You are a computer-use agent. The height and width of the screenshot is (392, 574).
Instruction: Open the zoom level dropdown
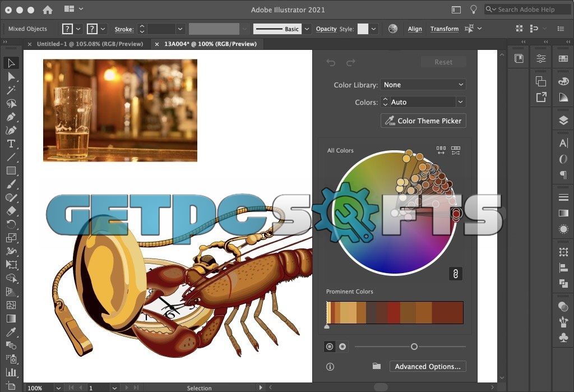58,388
